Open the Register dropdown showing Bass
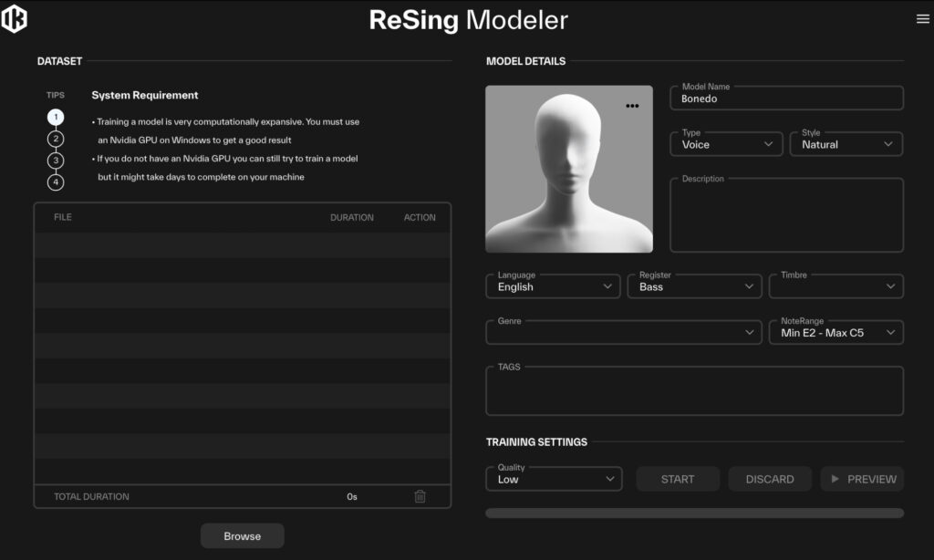This screenshot has width=934, height=560. (x=694, y=286)
